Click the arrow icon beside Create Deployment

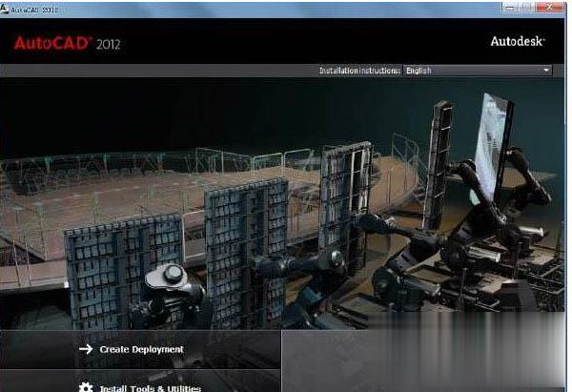tap(86, 349)
